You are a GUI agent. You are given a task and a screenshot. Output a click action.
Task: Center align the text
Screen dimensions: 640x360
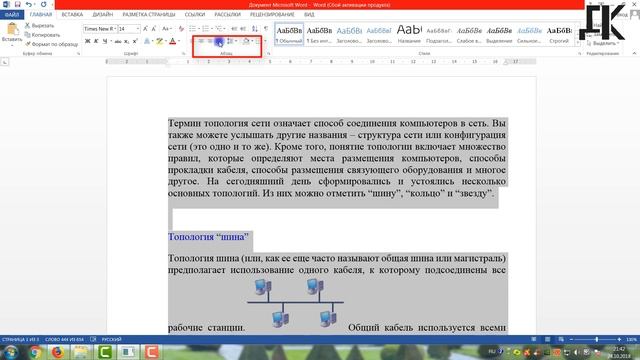point(201,41)
